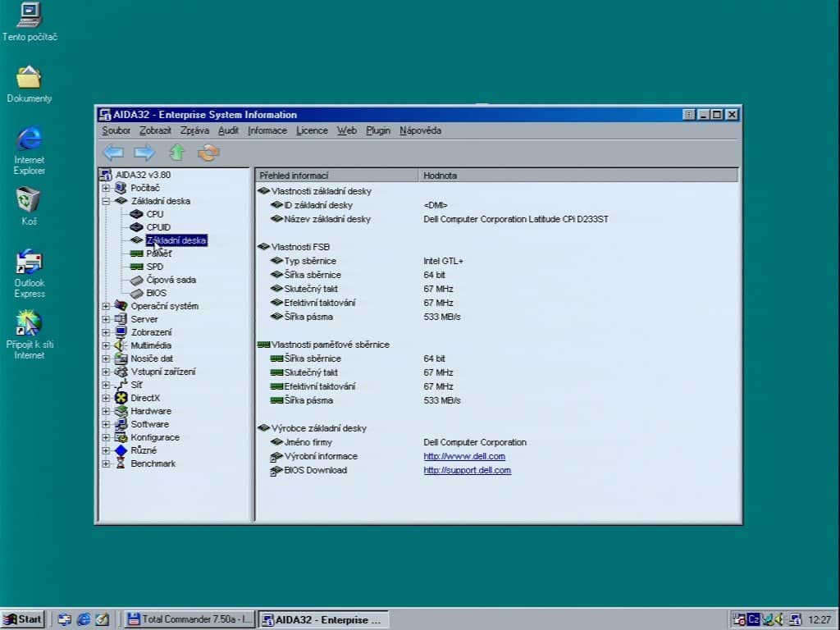Screen dimensions: 840x630
Task: Expand the DirectX branch
Action: click(106, 398)
